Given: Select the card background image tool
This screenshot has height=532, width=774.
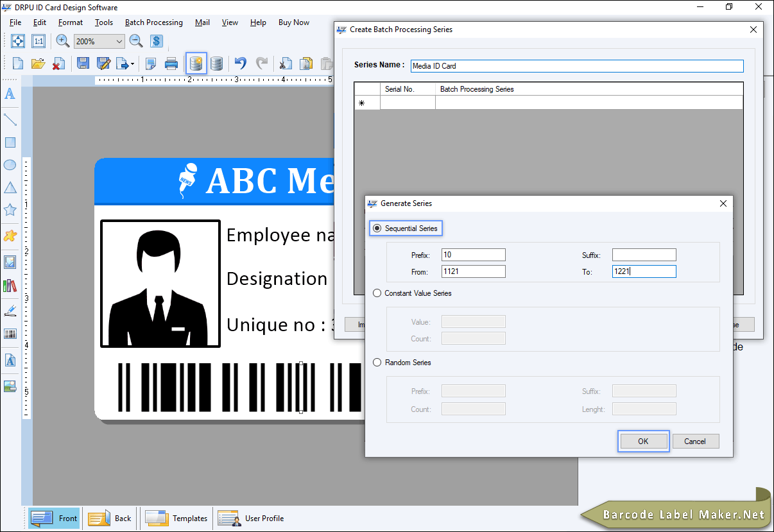Looking at the screenshot, I should [10, 386].
